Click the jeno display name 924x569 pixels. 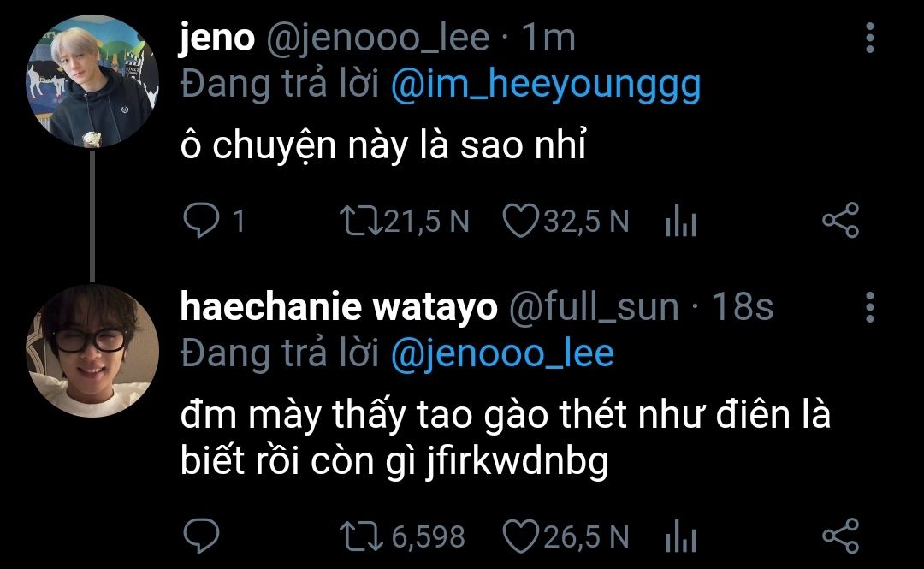coord(216,39)
